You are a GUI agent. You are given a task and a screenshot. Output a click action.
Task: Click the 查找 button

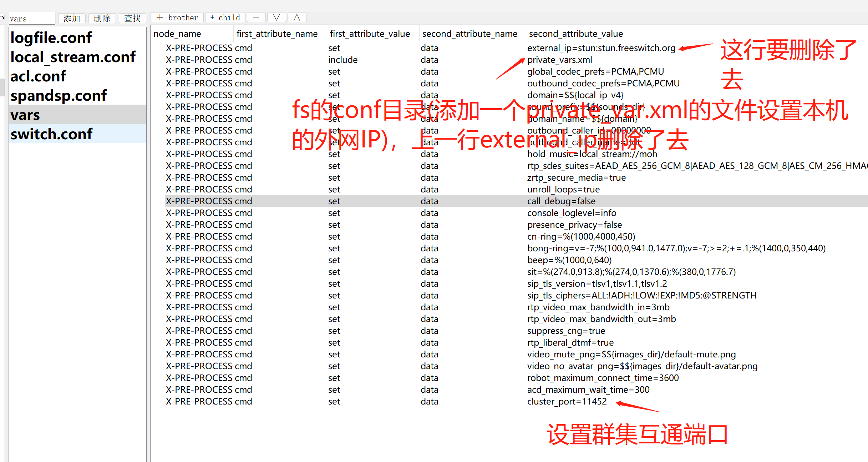132,18
